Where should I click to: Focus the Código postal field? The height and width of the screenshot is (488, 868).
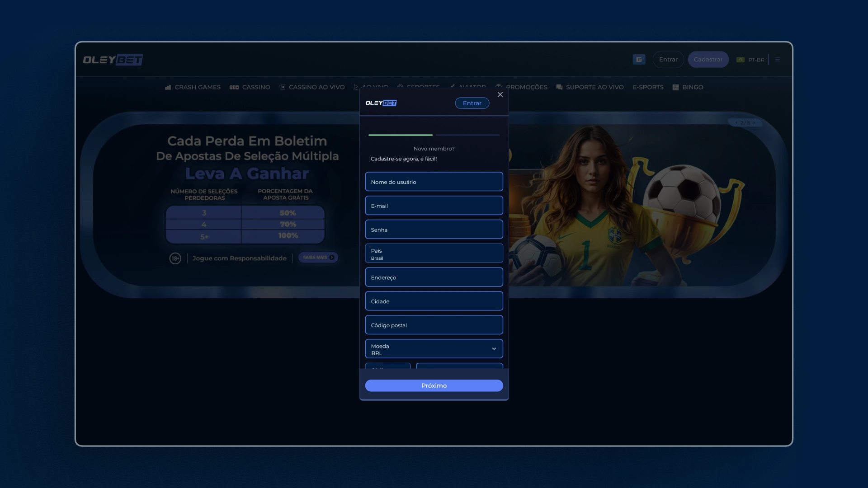434,325
